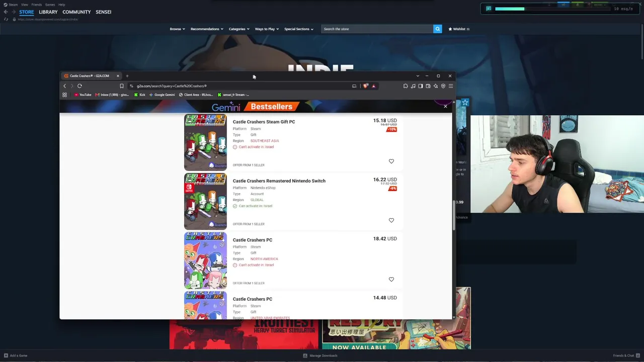Open the YouTube bookmark

(83, 95)
